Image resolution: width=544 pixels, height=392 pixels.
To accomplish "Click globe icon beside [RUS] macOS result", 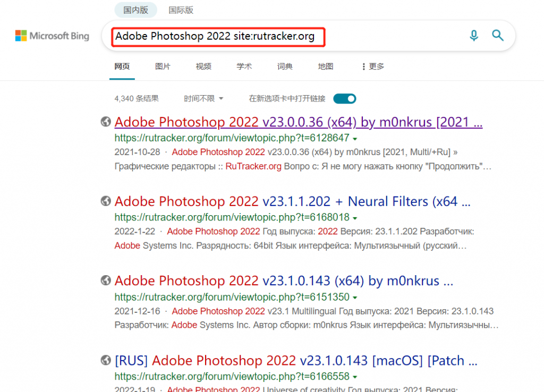I will pos(106,360).
